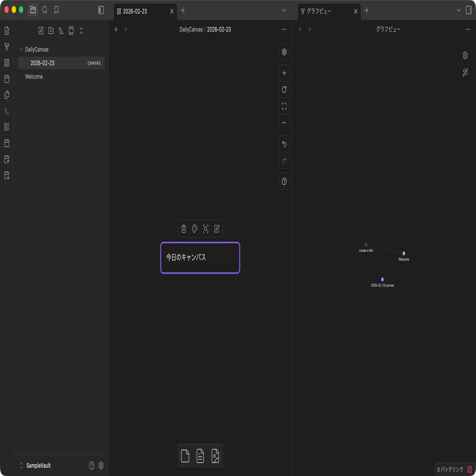The width and height of the screenshot is (476, 476).
Task: Open graph view from ribbon
Action: pos(7,47)
